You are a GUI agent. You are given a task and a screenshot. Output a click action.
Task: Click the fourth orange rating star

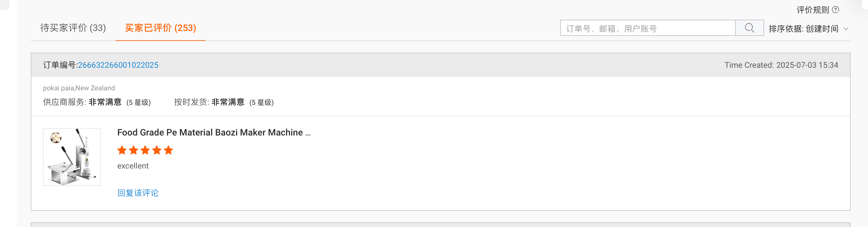(x=157, y=150)
